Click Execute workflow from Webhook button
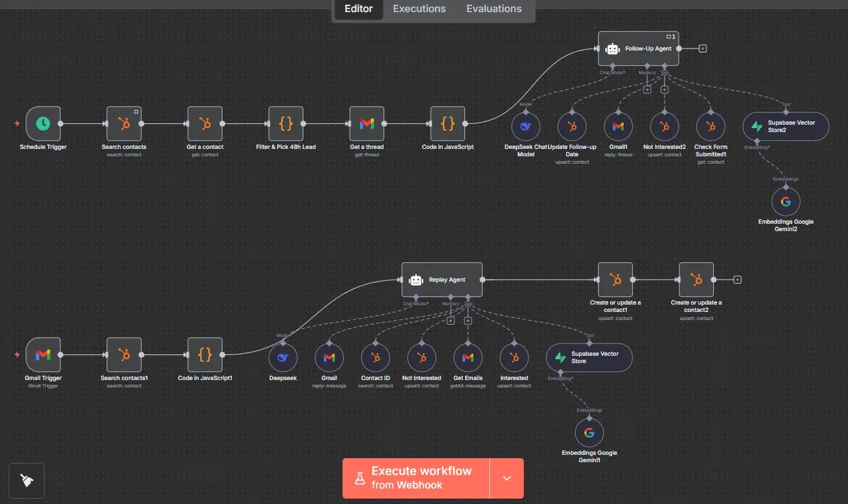 coord(416,478)
